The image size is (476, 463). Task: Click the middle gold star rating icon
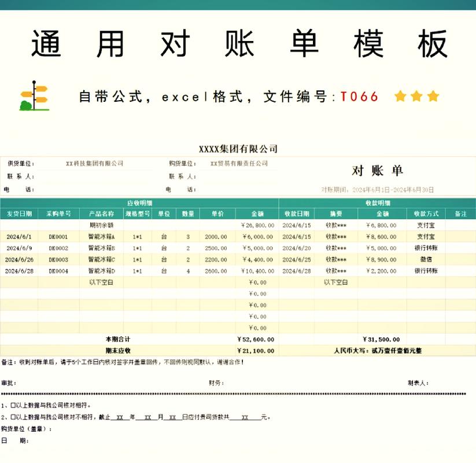tap(416, 96)
